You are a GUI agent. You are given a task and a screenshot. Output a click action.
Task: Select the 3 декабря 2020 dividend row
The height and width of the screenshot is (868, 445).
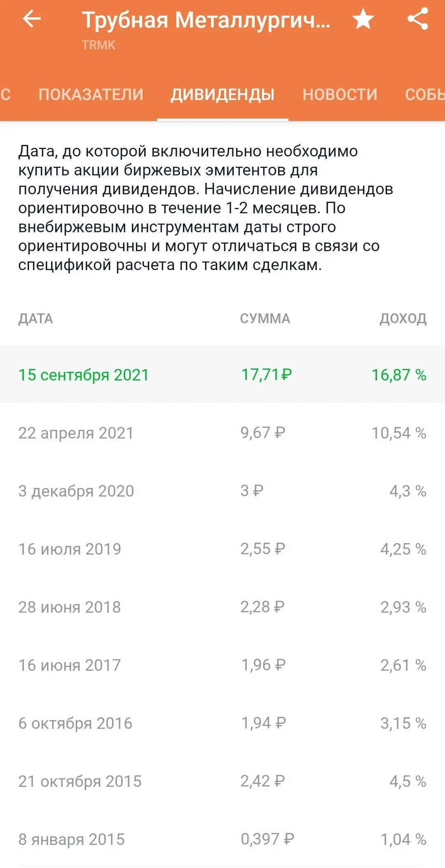click(222, 490)
